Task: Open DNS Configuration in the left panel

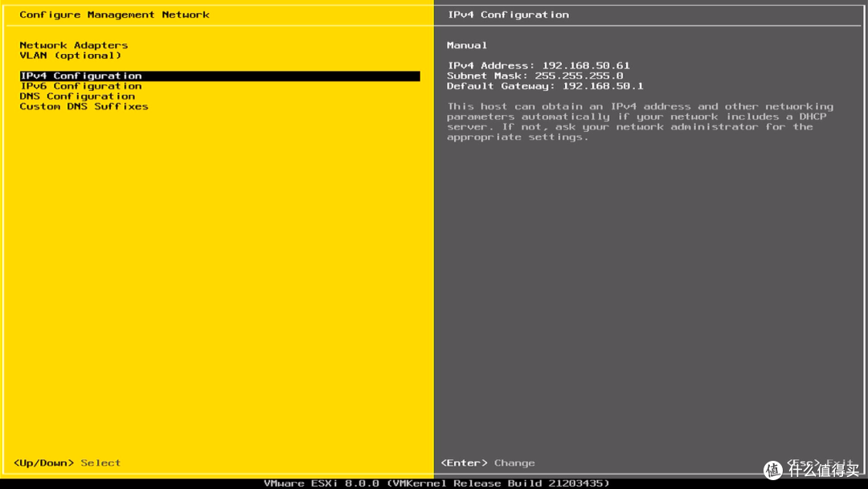Action: tap(77, 97)
